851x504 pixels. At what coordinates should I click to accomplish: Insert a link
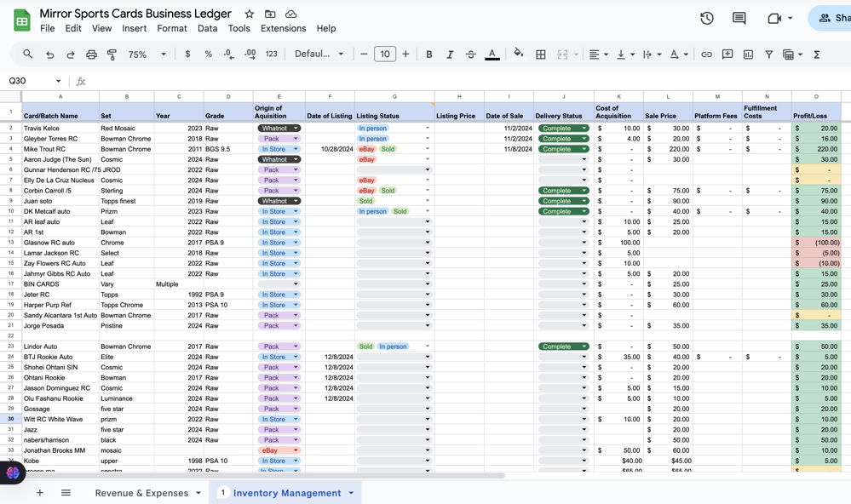[x=707, y=54]
